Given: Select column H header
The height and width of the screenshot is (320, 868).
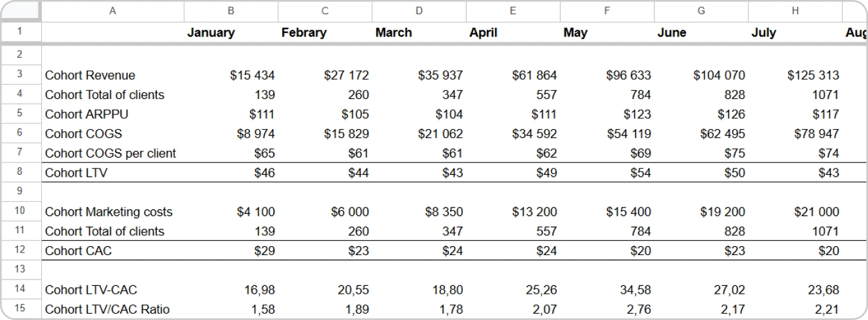Looking at the screenshot, I should pyautogui.click(x=795, y=10).
